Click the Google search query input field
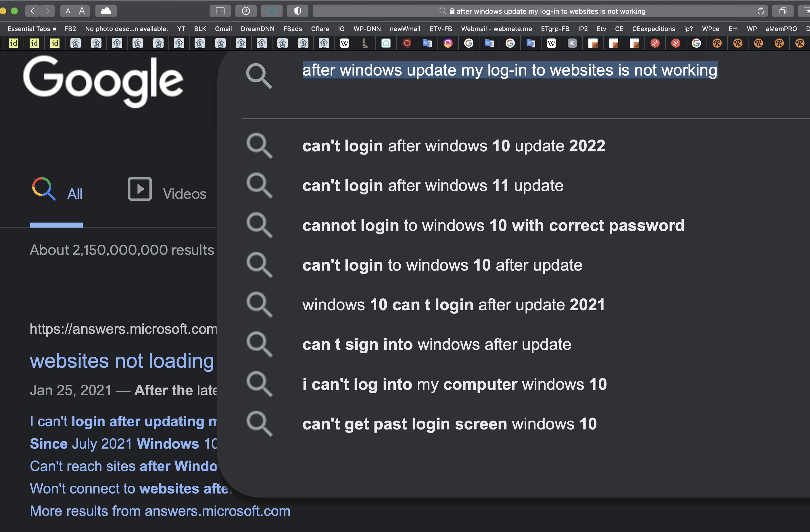The image size is (810, 532). click(509, 70)
